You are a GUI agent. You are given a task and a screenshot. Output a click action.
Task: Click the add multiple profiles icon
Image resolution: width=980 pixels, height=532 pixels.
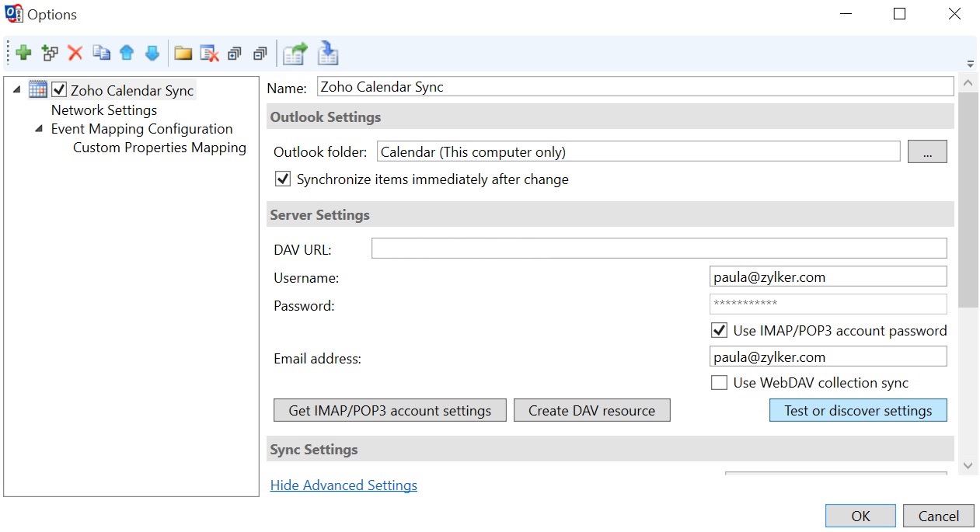coord(51,54)
